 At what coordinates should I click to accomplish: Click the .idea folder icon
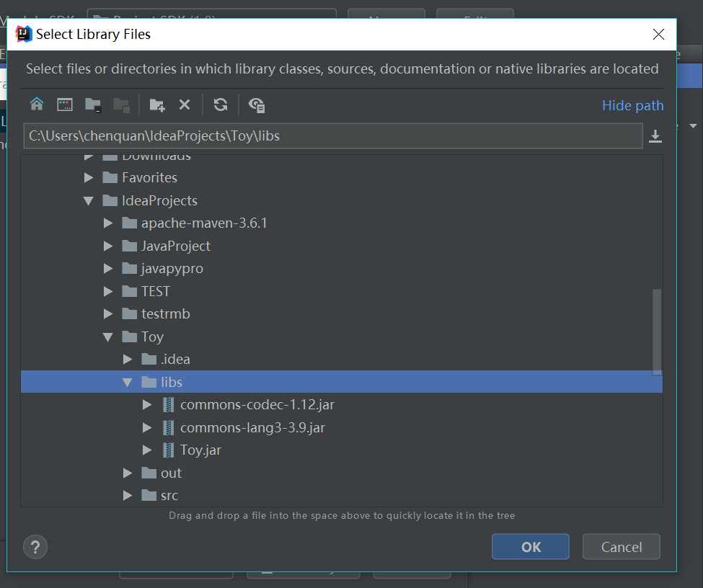[x=149, y=359]
